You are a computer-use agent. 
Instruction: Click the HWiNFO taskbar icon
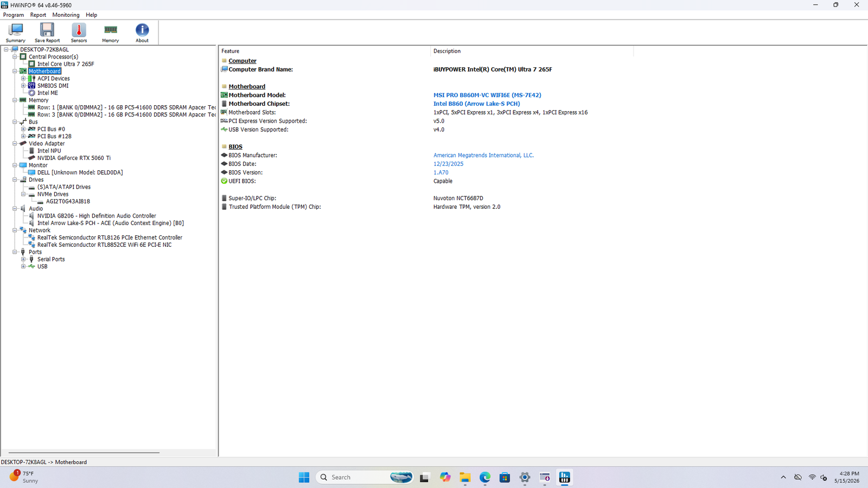[x=565, y=477]
